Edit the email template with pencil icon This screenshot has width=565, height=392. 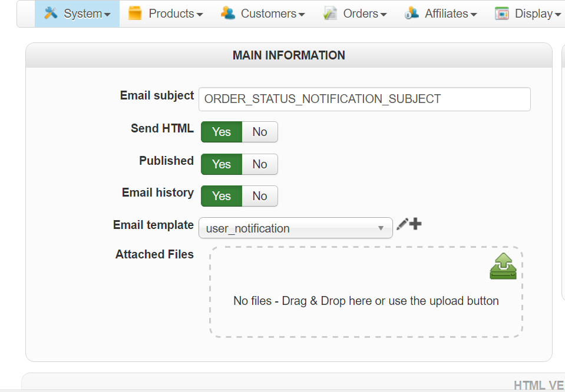point(402,224)
